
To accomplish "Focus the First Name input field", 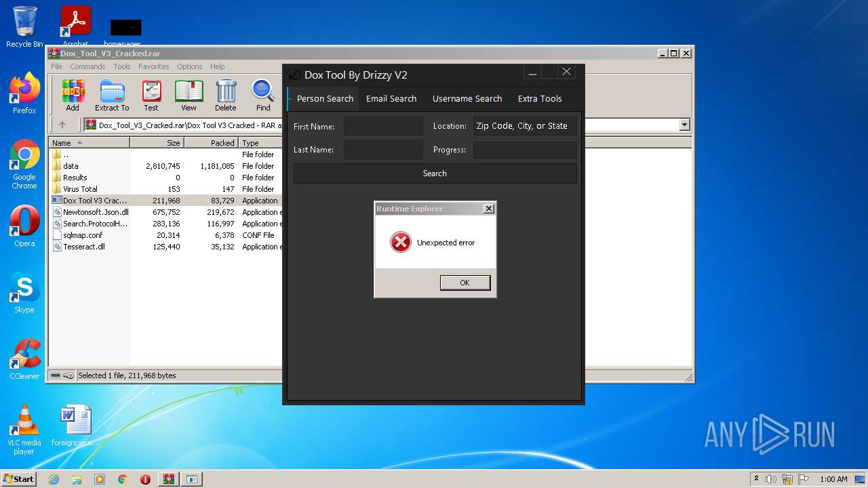I will pos(383,126).
